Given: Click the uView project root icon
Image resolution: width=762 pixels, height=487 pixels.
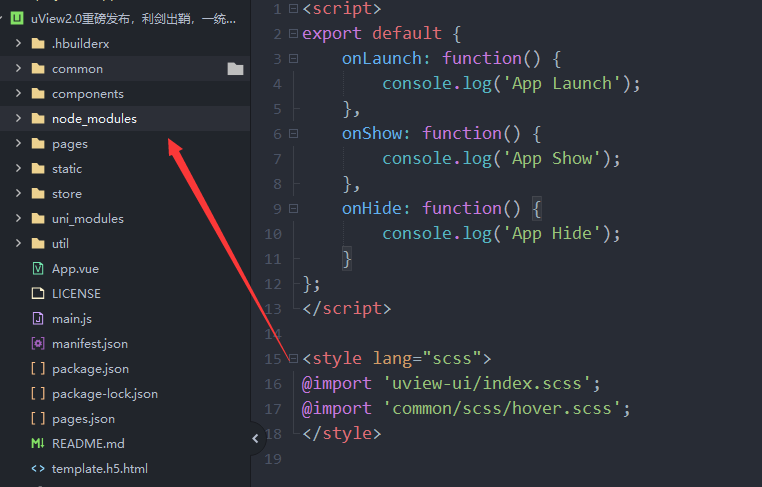Looking at the screenshot, I should pyautogui.click(x=18, y=18).
